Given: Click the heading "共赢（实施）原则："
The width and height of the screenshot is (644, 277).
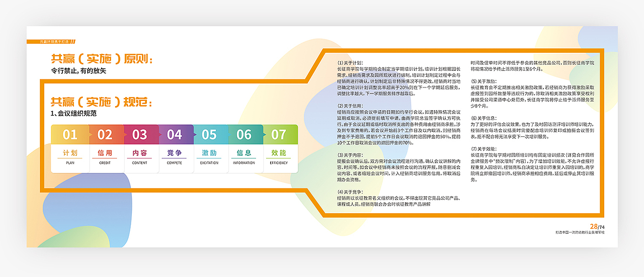Looking at the screenshot, I should [x=101, y=59].
